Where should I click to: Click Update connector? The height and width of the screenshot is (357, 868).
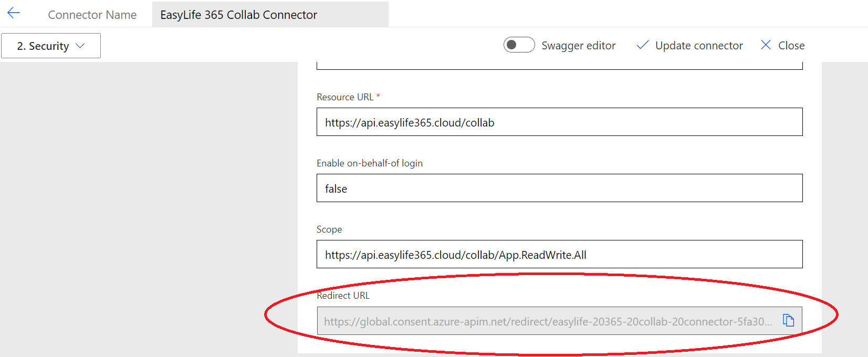689,46
